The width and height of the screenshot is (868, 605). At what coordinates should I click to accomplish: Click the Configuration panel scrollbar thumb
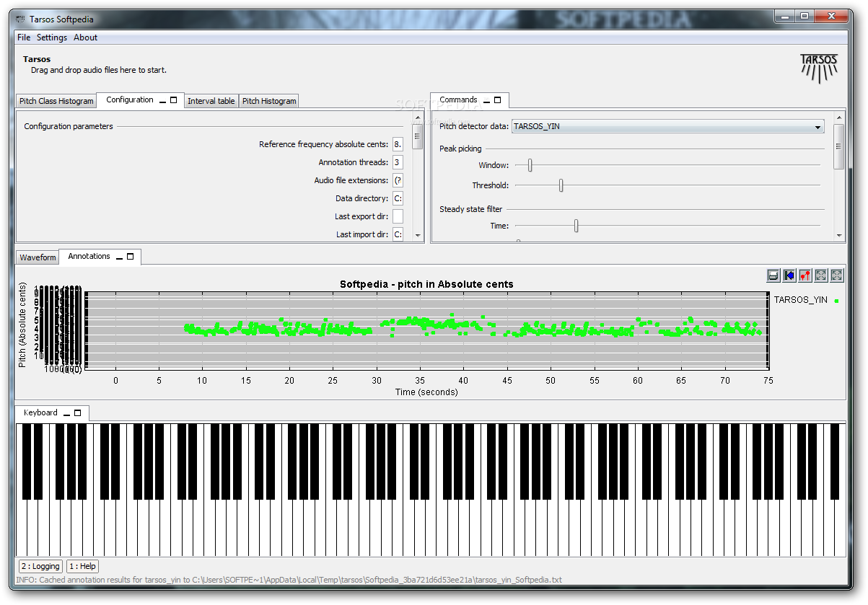click(417, 136)
